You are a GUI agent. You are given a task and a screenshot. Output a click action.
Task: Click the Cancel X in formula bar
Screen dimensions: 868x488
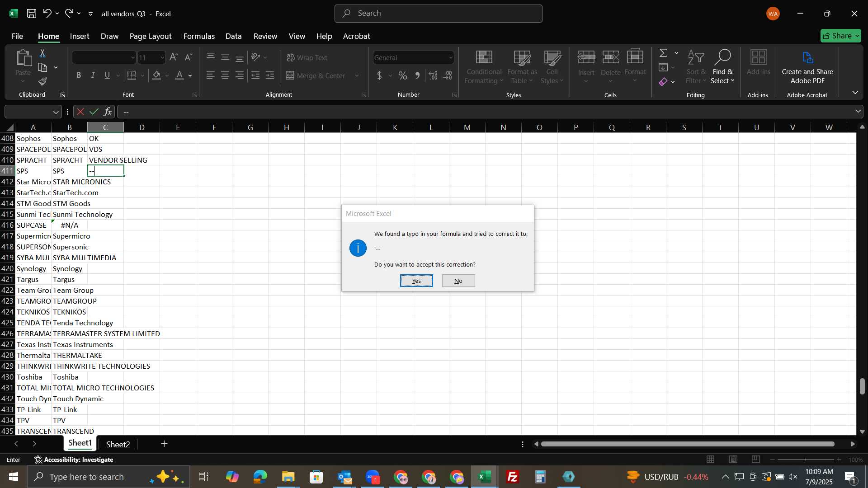[x=80, y=112]
